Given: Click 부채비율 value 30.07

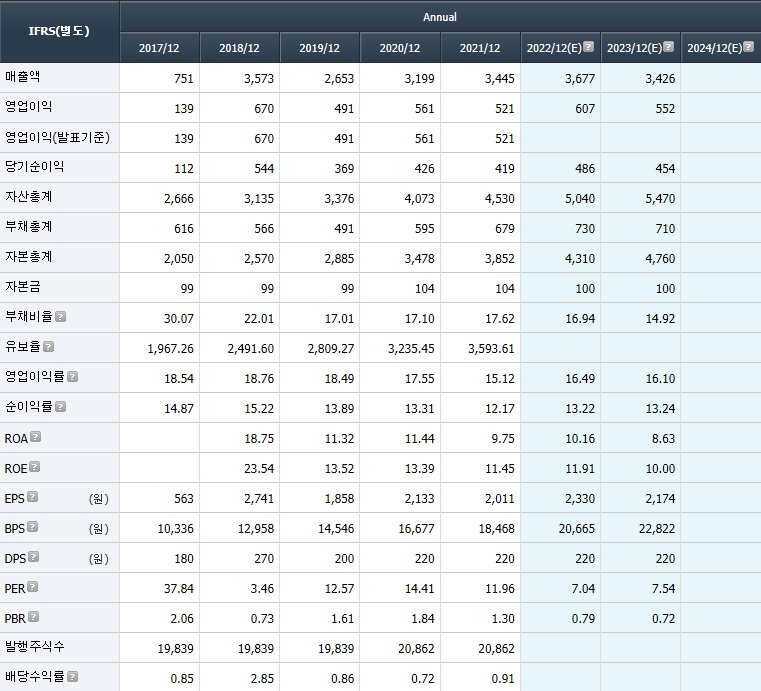Looking at the screenshot, I should pyautogui.click(x=179, y=319).
